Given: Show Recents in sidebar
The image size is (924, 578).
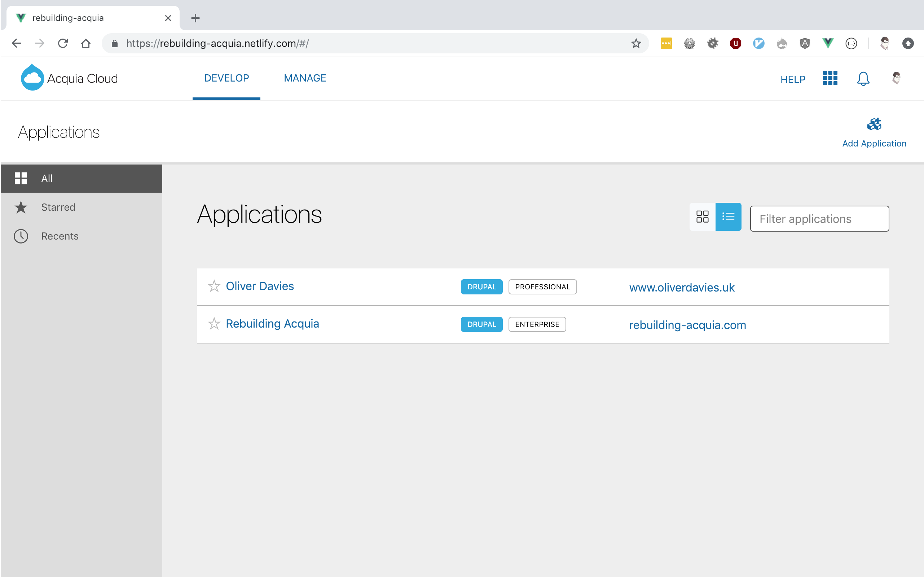Looking at the screenshot, I should (60, 236).
